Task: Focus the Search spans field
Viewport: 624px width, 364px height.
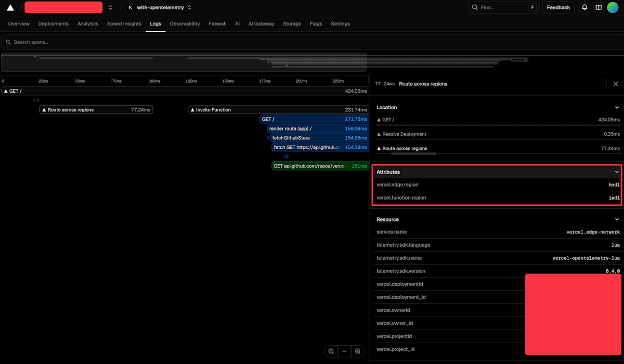Action: [x=312, y=42]
